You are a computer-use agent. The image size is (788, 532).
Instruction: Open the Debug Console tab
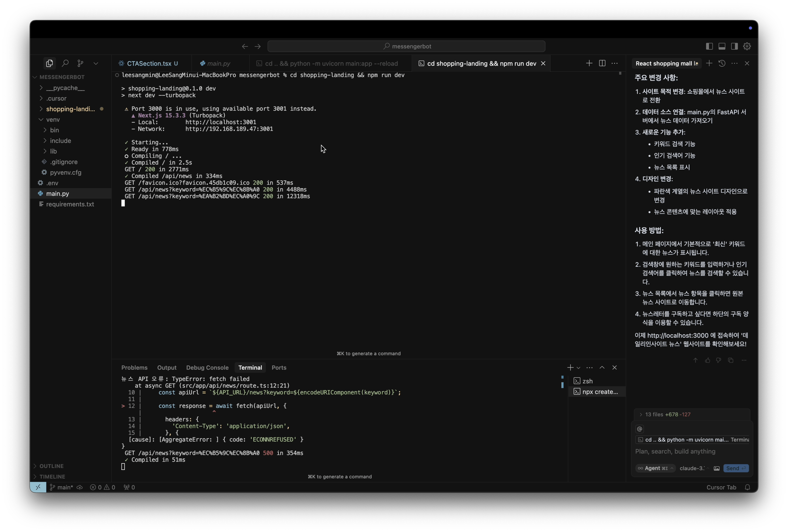(207, 368)
